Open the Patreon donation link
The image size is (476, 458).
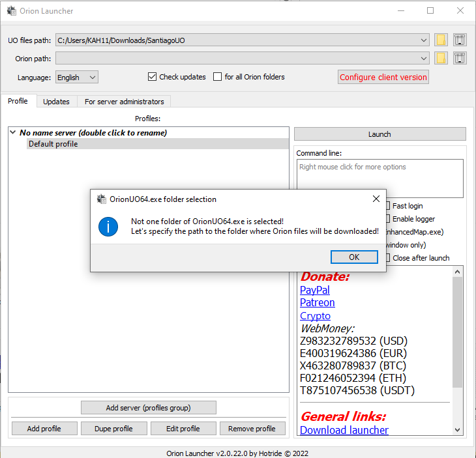[x=317, y=302]
